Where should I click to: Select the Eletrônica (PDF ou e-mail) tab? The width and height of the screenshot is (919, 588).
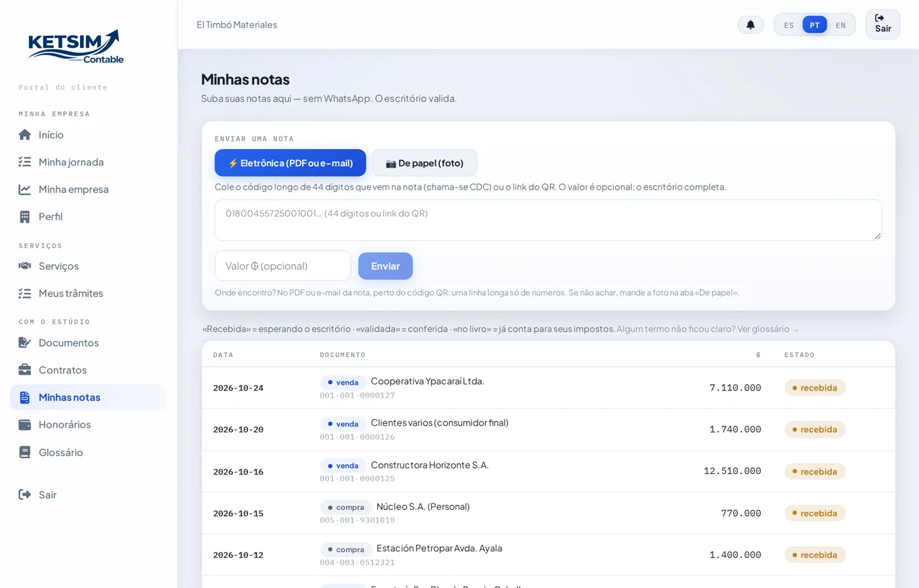coord(290,163)
